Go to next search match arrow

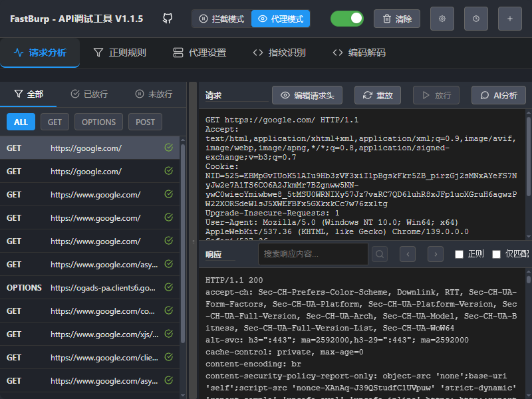coord(436,254)
